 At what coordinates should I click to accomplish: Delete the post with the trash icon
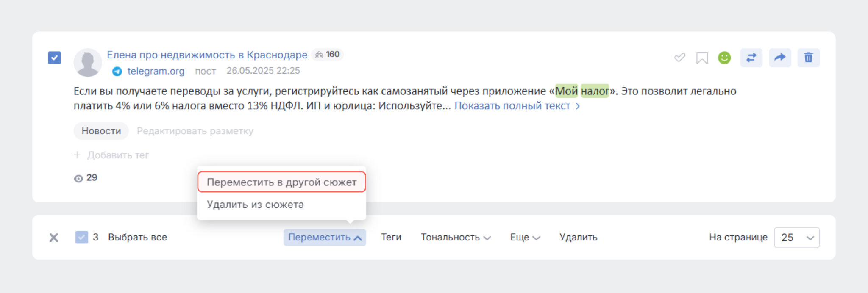click(x=809, y=58)
